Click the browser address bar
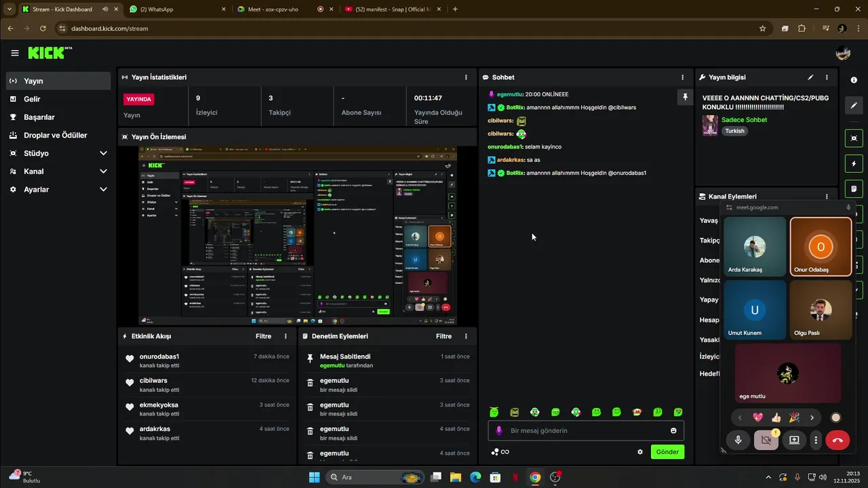This screenshot has height=488, width=868. [x=407, y=28]
